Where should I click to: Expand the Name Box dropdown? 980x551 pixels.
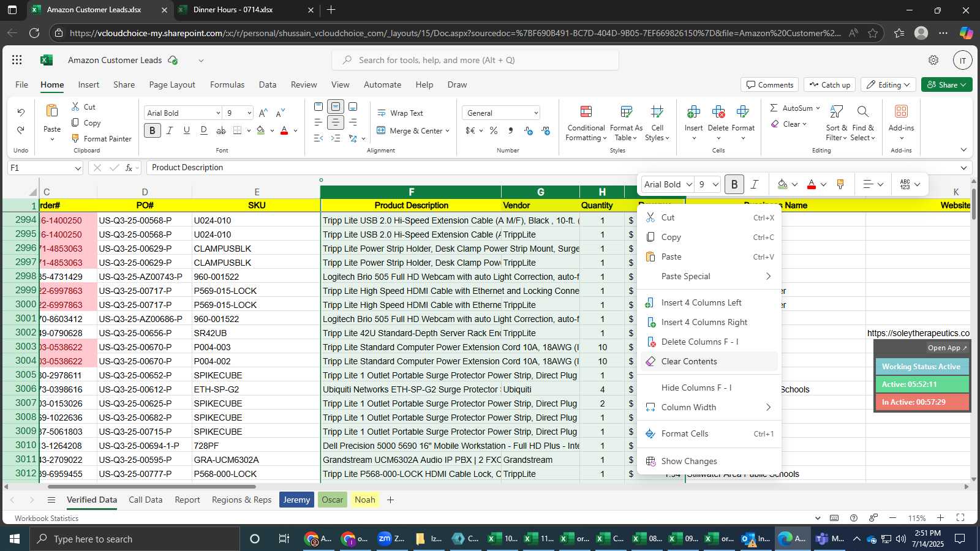78,168
